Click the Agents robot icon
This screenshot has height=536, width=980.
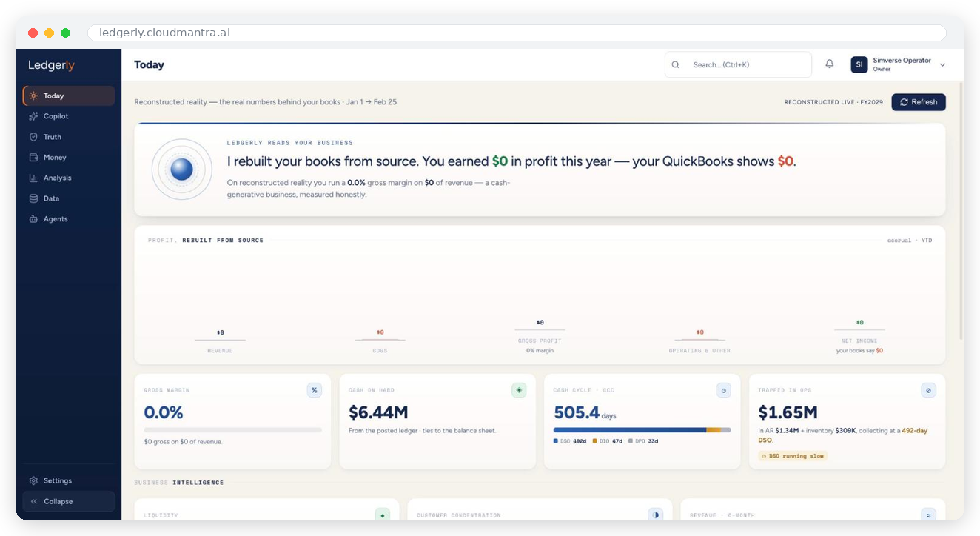tap(33, 219)
